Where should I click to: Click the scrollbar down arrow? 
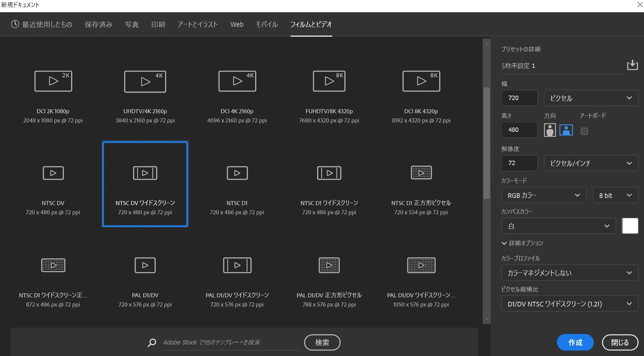487,319
